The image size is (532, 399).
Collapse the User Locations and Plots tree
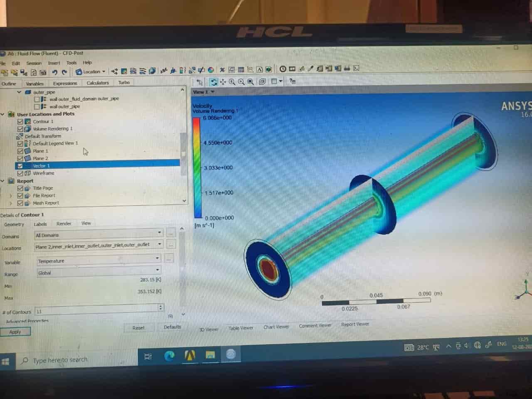tap(3, 114)
